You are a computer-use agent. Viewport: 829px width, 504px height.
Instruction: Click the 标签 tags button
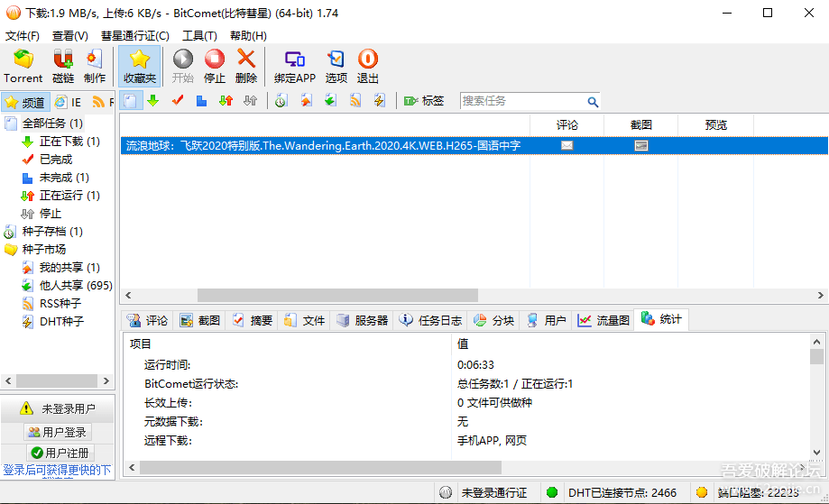coord(423,101)
